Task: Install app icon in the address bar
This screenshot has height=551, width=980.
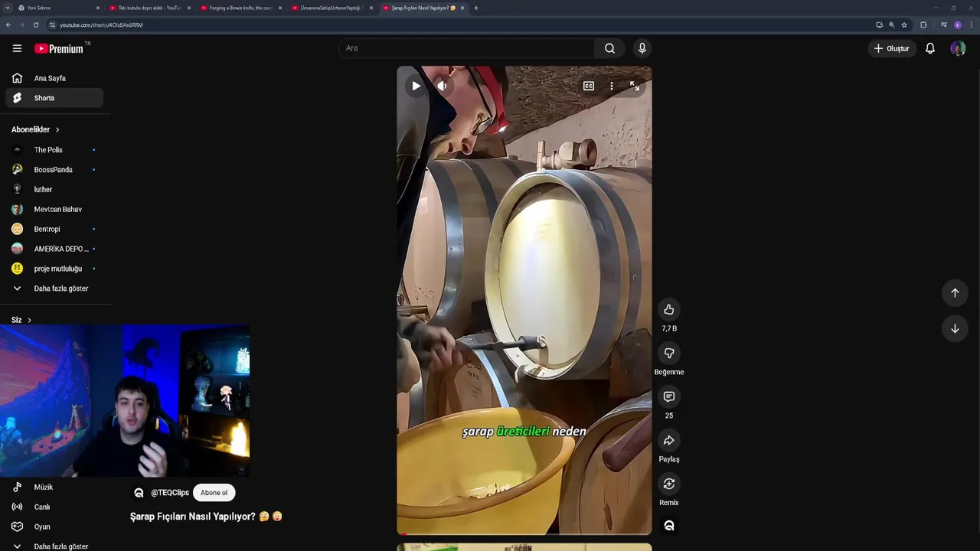Action: point(879,24)
